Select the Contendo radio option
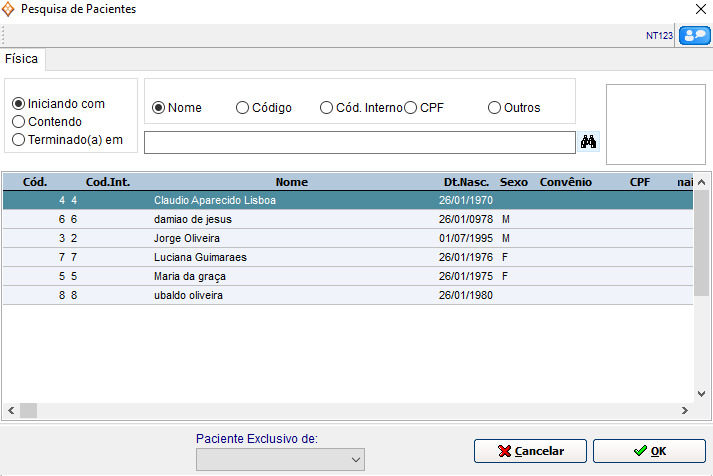The height and width of the screenshot is (476, 713). coord(18,122)
